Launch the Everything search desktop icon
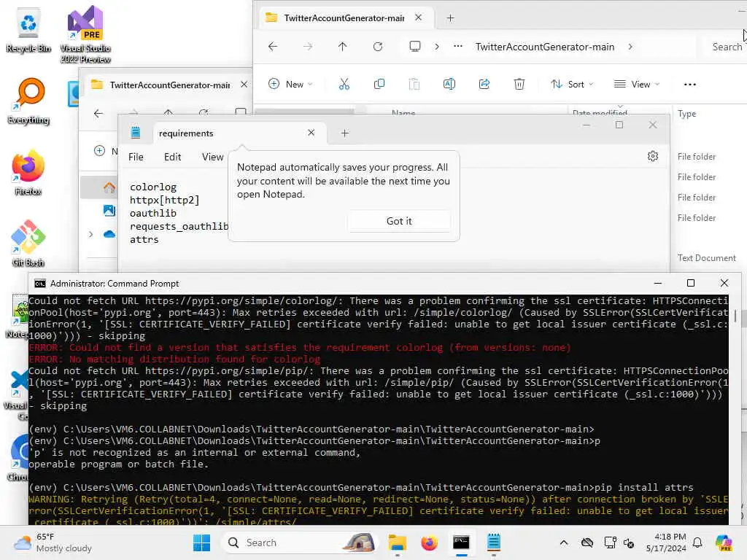The height and width of the screenshot is (560, 747). point(28,101)
